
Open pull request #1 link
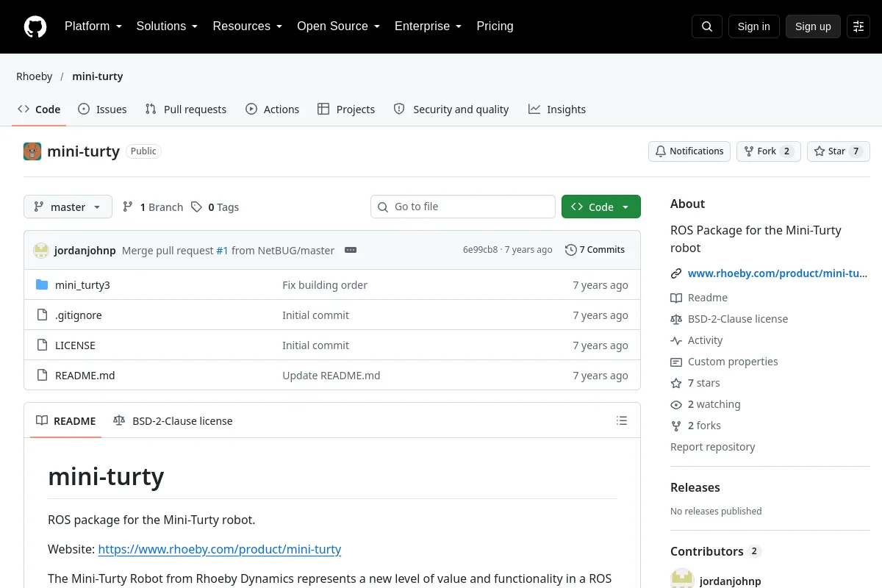(x=222, y=250)
